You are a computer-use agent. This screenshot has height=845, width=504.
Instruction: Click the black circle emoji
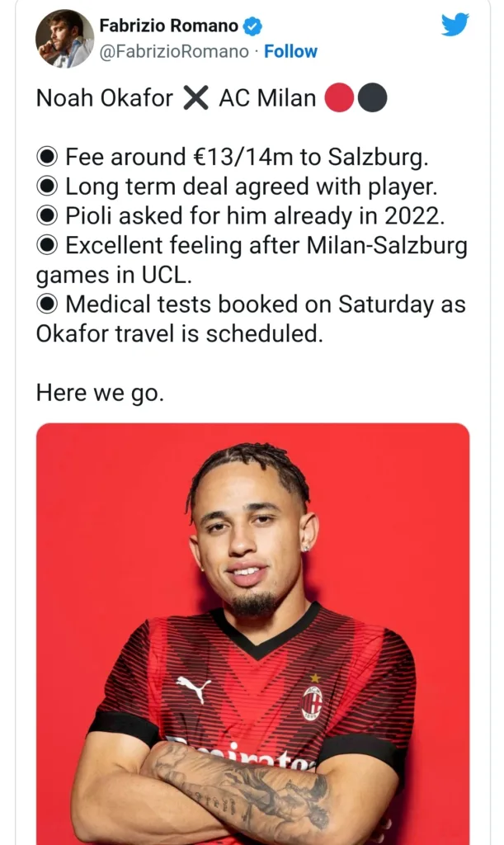pos(372,98)
